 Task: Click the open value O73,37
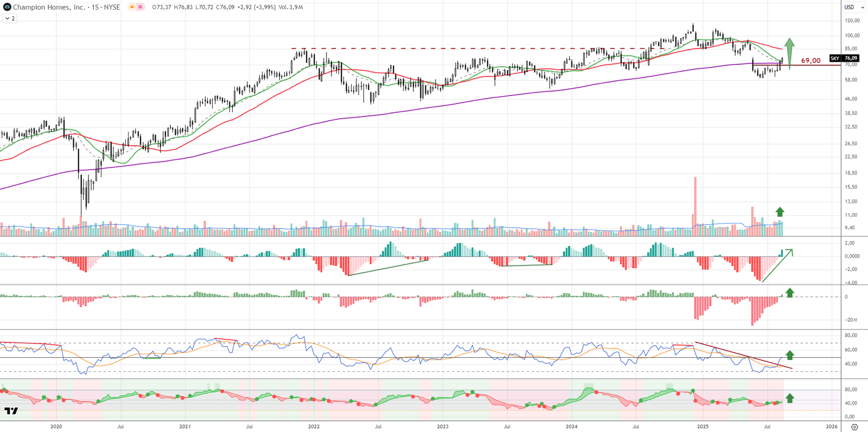pyautogui.click(x=162, y=7)
